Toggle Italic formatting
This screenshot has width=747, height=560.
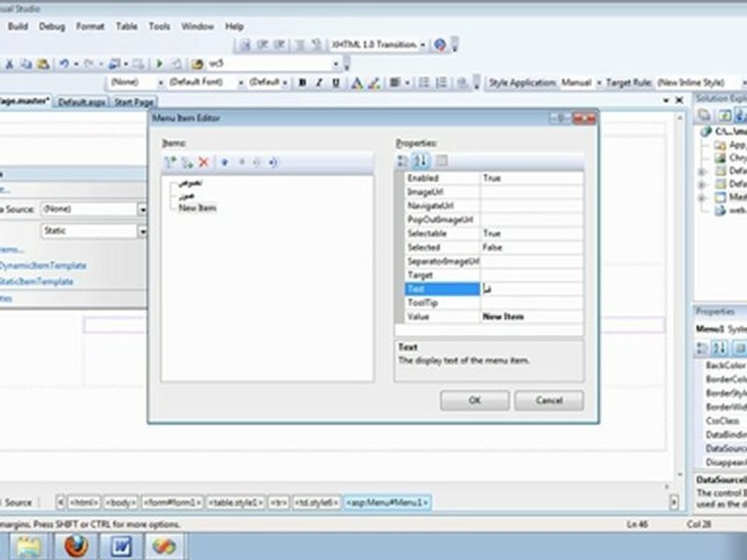point(319,83)
